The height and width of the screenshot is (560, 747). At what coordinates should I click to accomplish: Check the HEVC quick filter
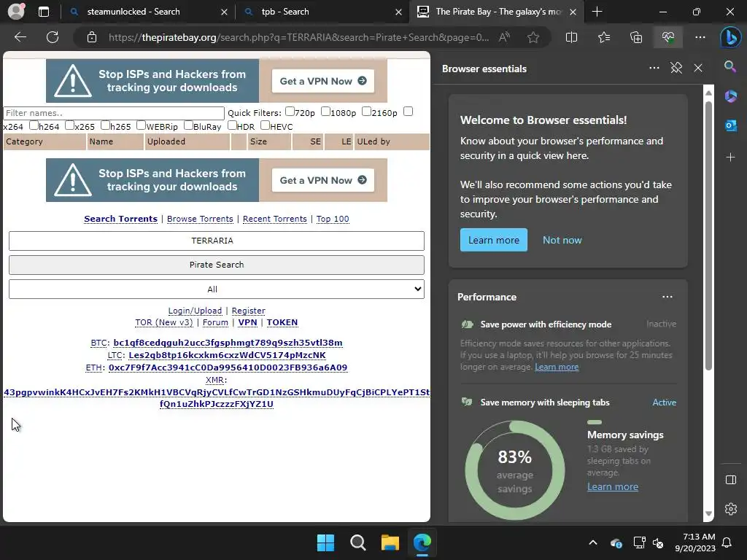[266, 125]
